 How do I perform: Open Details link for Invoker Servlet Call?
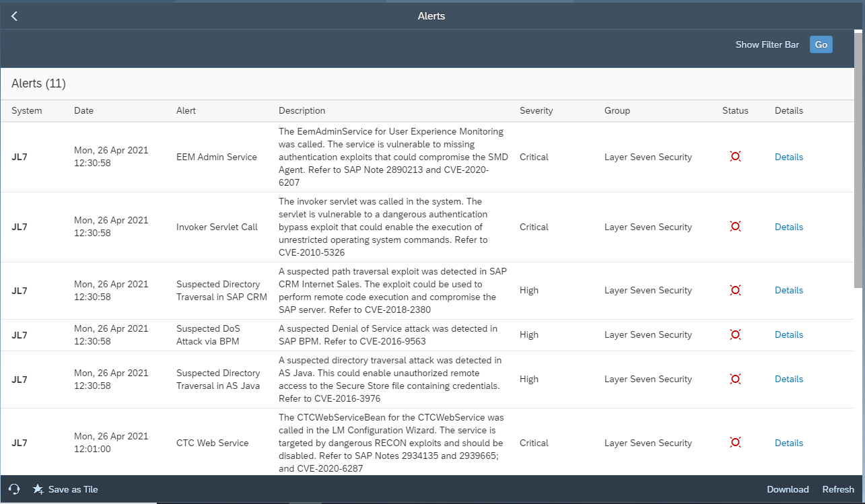pos(788,227)
